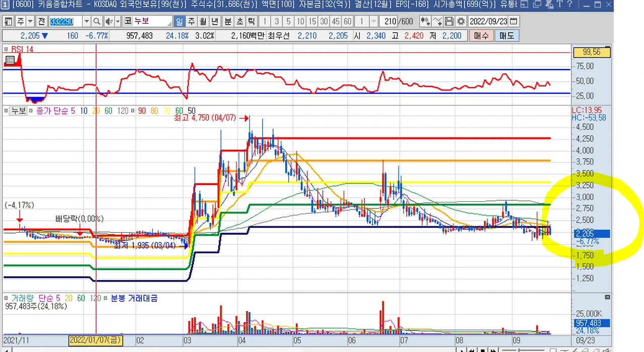
Task: Open dropdown next to speaker icon
Action: [118, 22]
